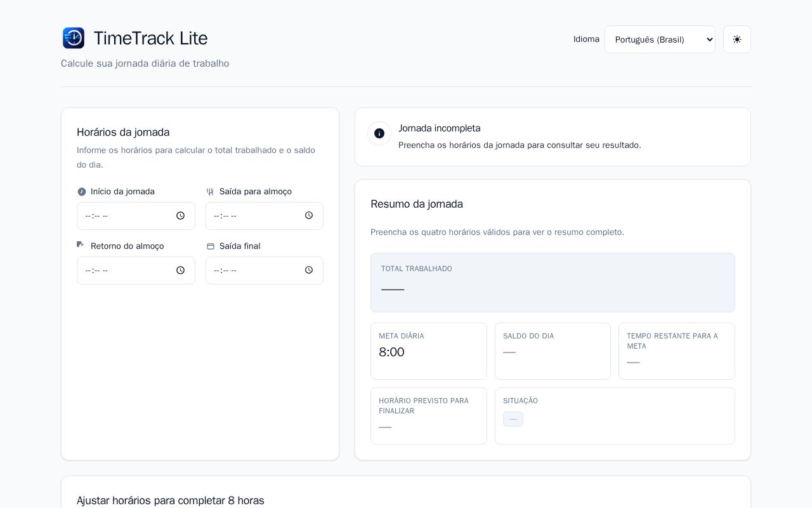Click the Jornada incompleta heading
The image size is (812, 508).
(439, 128)
